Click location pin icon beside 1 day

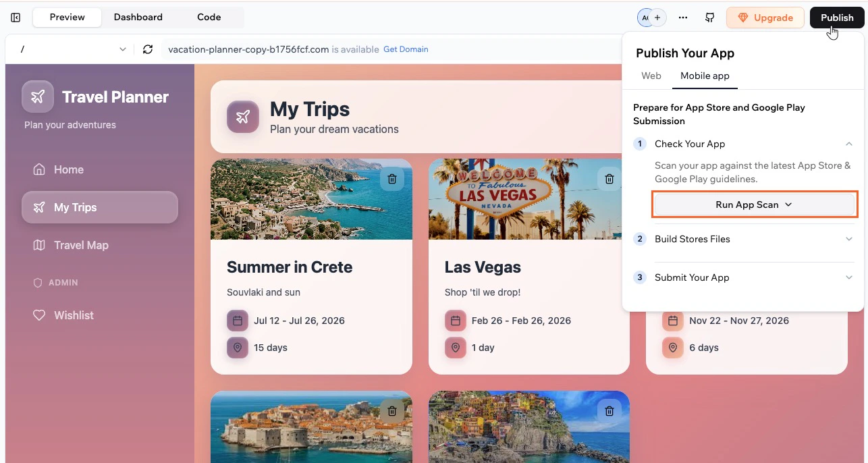click(x=456, y=348)
